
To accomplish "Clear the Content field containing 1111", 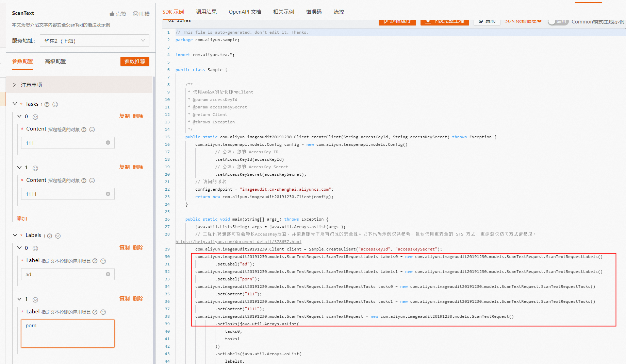I will click(x=108, y=194).
